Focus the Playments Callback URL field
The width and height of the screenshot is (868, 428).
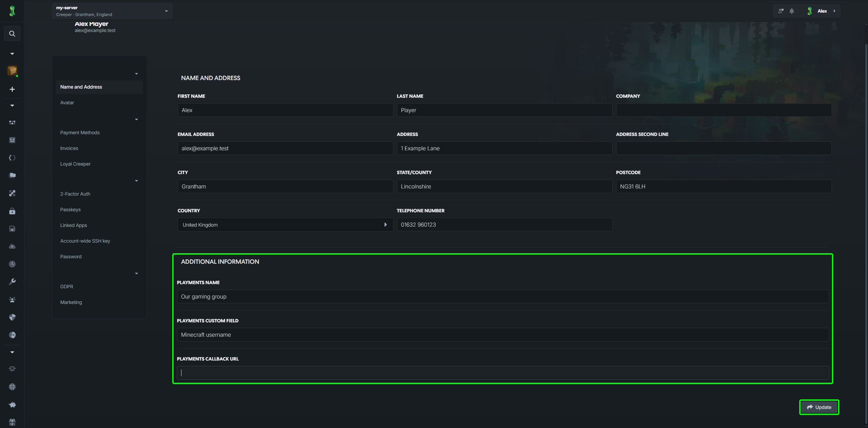click(503, 373)
